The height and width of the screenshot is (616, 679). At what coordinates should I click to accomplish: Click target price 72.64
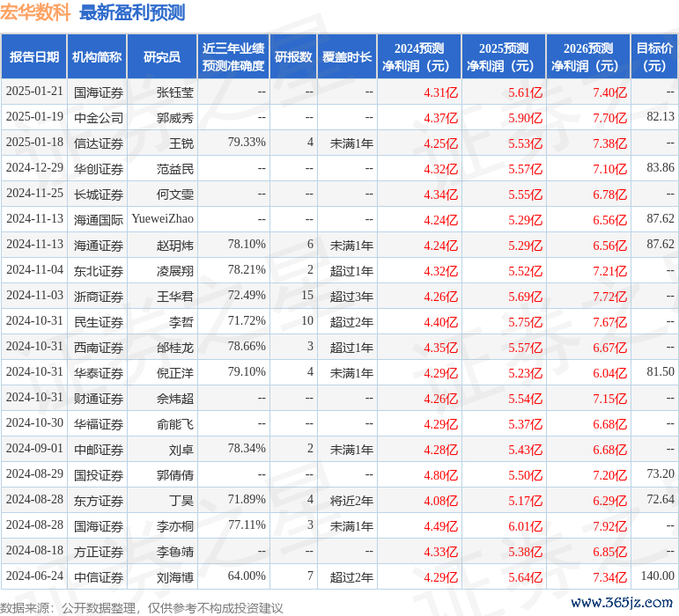[661, 499]
